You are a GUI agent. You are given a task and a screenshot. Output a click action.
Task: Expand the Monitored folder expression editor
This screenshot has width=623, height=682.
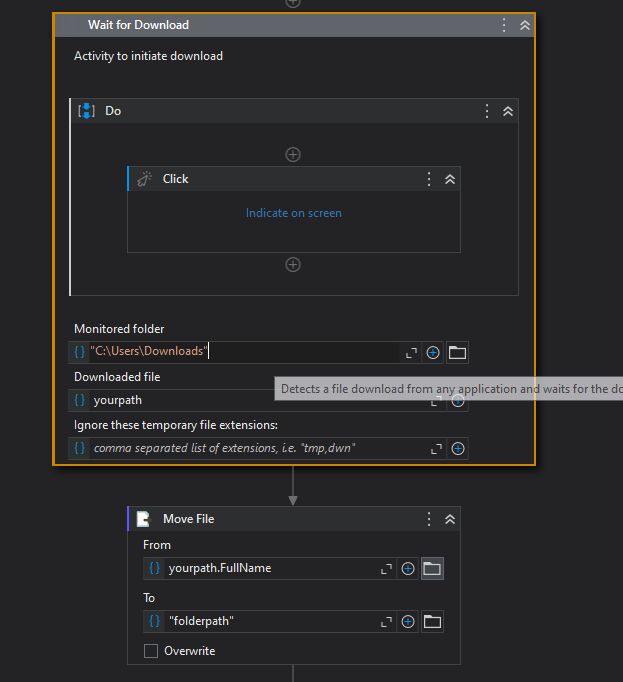411,352
